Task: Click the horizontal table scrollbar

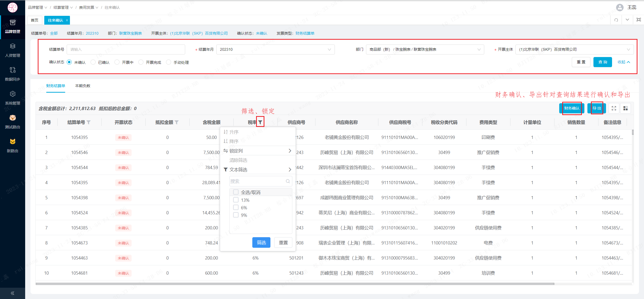Action: pos(295,284)
